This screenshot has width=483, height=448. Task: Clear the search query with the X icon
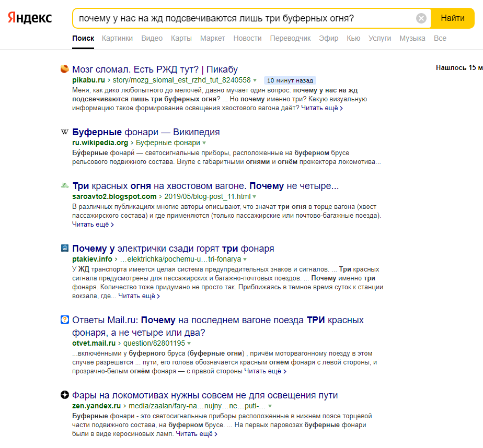pyautogui.click(x=421, y=18)
